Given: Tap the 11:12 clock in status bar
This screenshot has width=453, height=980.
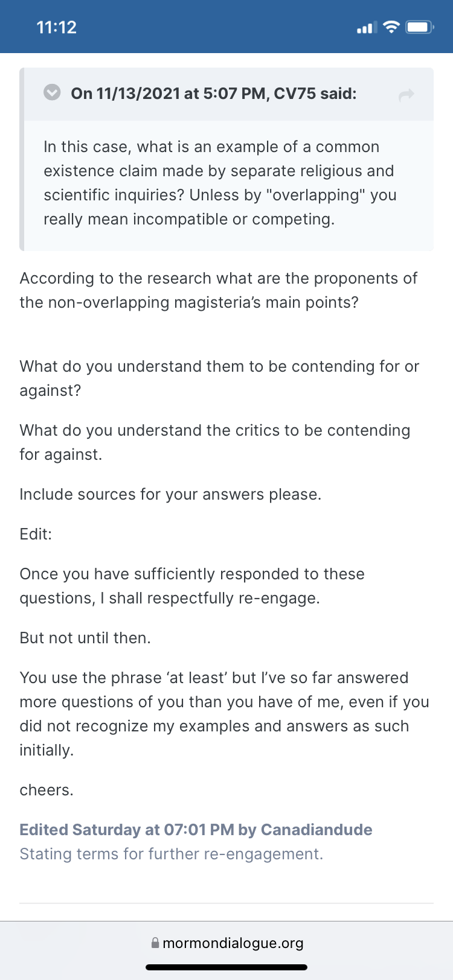Looking at the screenshot, I should click(57, 27).
